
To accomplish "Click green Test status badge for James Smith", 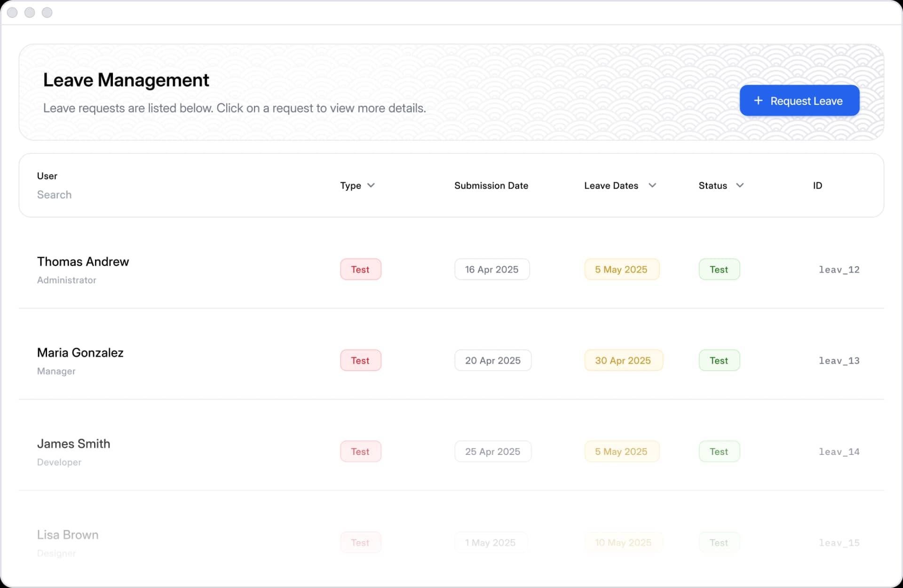I will coord(719,452).
